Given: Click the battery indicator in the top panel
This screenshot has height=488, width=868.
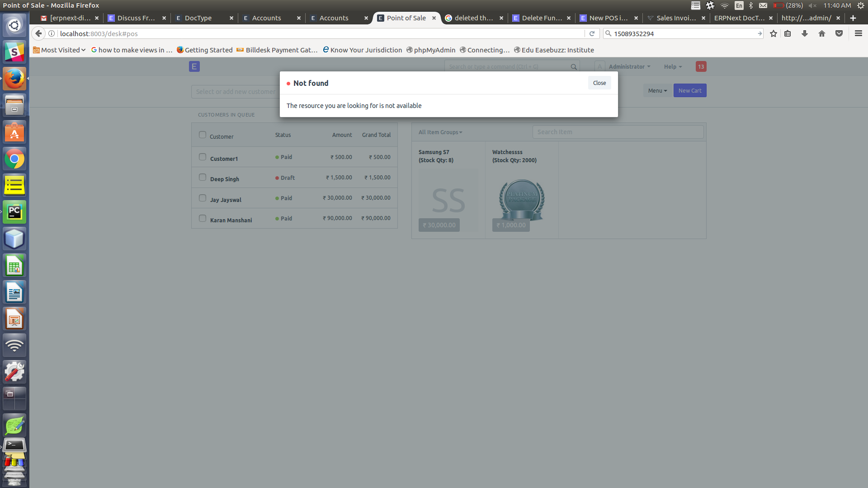Looking at the screenshot, I should point(788,5).
